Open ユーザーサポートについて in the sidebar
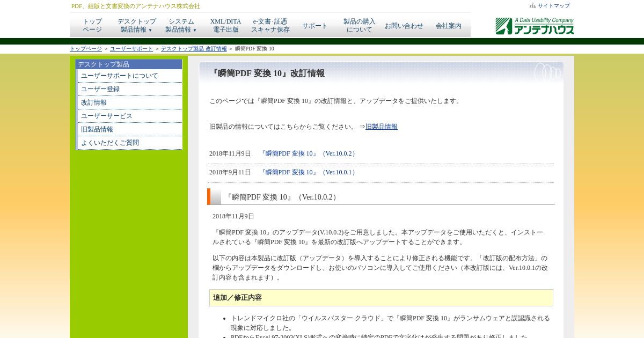Viewport: 644px width, 338px height. pyautogui.click(x=130, y=76)
